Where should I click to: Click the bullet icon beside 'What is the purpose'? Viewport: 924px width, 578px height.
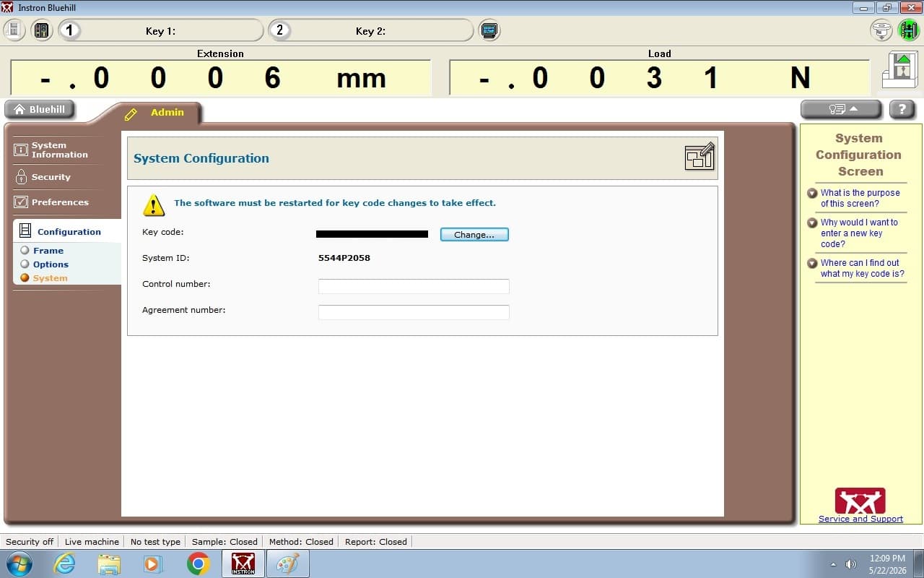pos(812,193)
